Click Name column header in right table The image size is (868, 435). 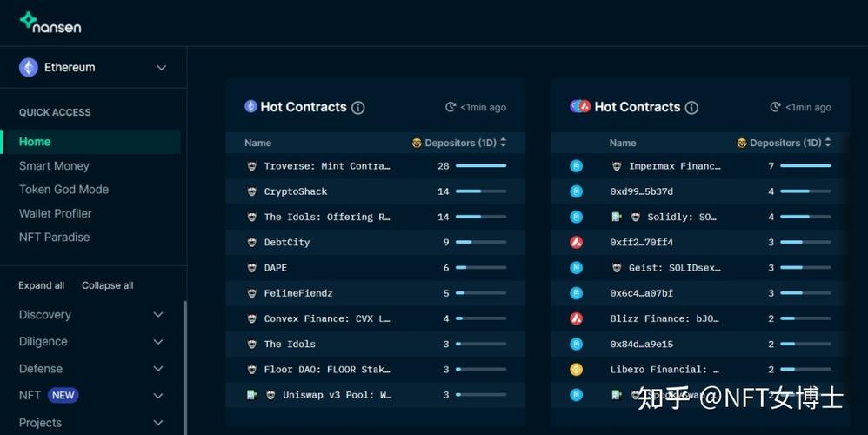click(x=623, y=143)
